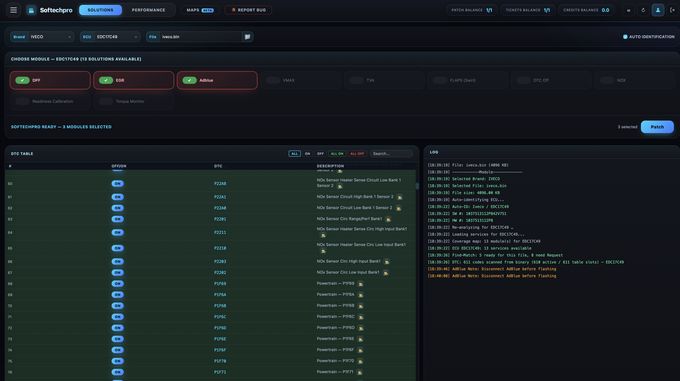Toggle ON switch for NOx Sensor Circ Range/Perf Bank1

point(117,219)
